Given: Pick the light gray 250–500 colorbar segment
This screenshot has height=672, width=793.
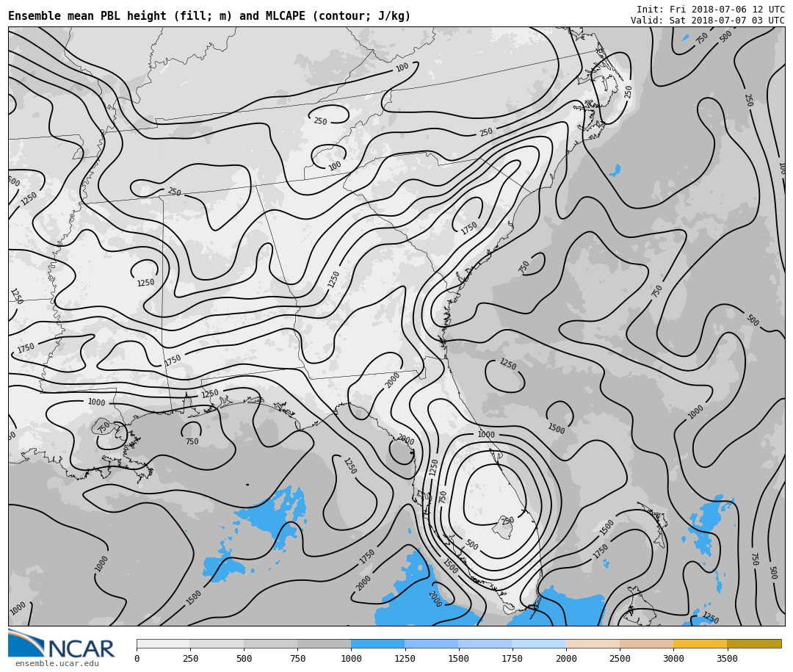Looking at the screenshot, I should pyautogui.click(x=217, y=643).
